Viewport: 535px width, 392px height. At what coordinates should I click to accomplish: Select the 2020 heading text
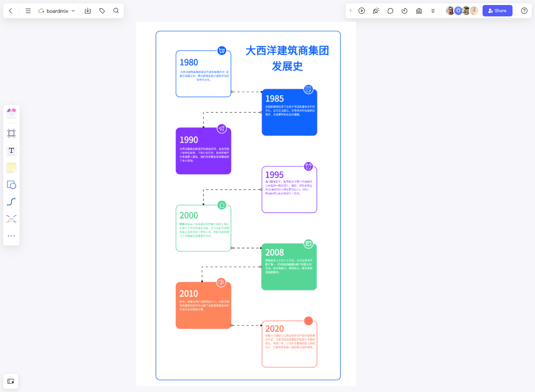(x=275, y=329)
